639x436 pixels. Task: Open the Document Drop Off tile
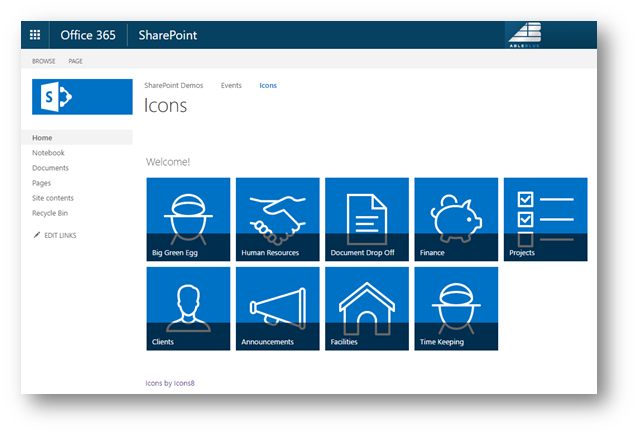click(x=367, y=219)
